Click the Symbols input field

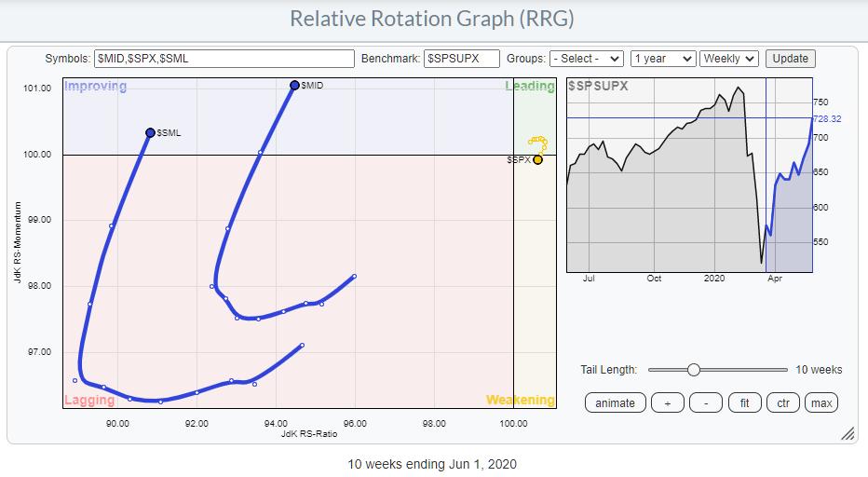[x=224, y=59]
